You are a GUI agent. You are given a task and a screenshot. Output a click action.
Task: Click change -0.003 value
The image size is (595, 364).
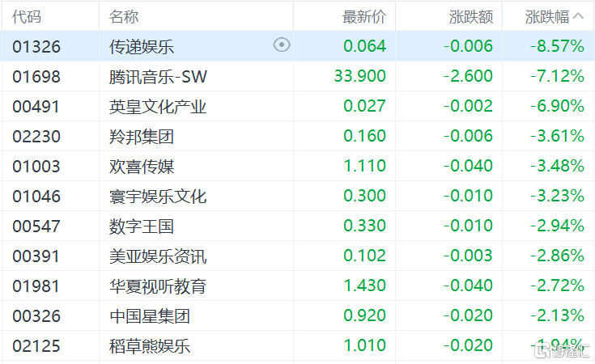tap(468, 256)
